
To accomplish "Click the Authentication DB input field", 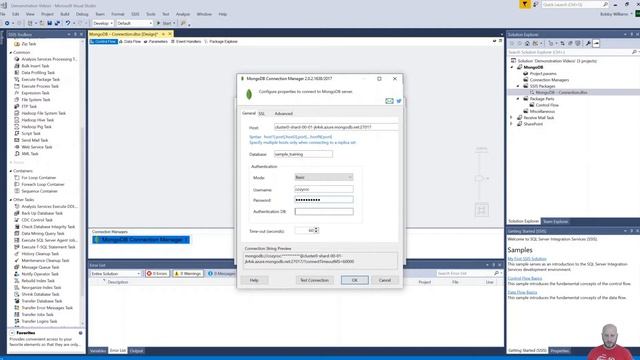I will [324, 212].
